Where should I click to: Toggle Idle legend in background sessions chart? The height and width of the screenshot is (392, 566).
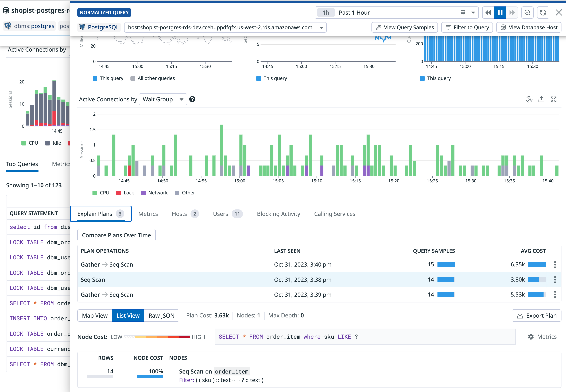click(x=53, y=143)
